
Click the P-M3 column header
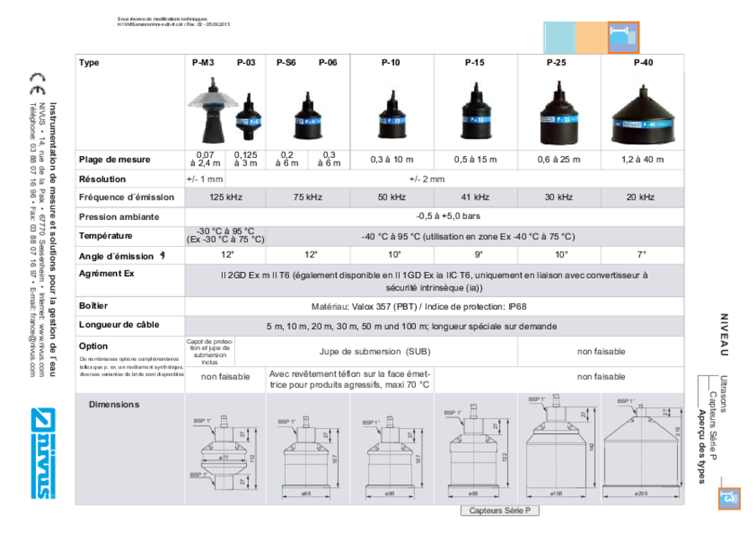203,63
